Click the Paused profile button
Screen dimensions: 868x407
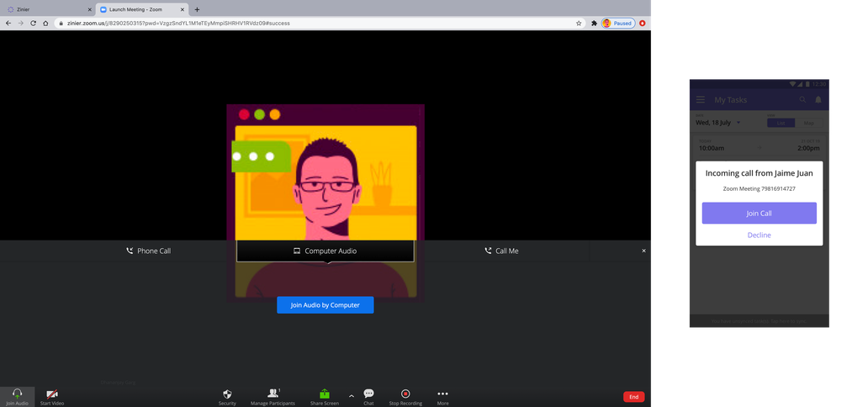tap(618, 24)
